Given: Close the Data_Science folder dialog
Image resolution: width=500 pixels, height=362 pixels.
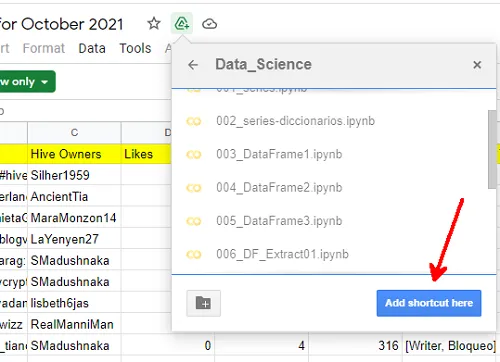Looking at the screenshot, I should (477, 65).
